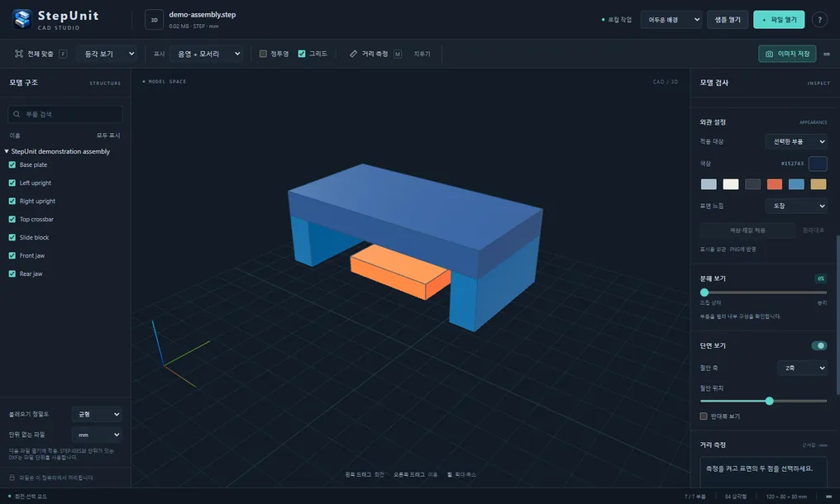Image resolution: width=840 pixels, height=504 pixels.
Task: Activate 거리 측정 ruler measuring tool
Action: tap(375, 54)
